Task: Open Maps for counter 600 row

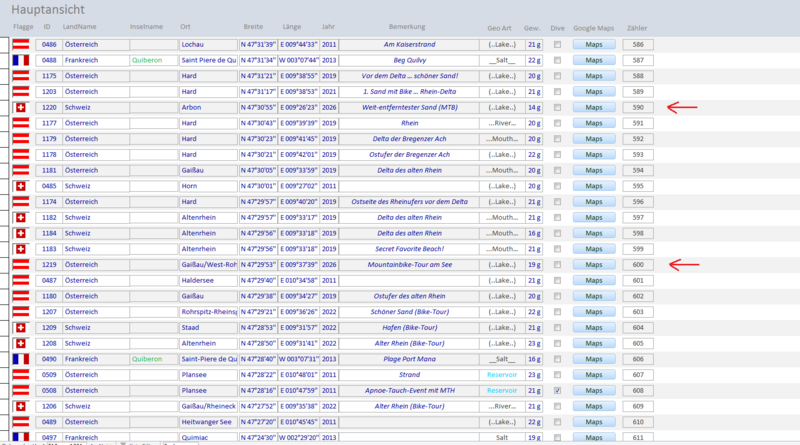Action: tap(594, 265)
